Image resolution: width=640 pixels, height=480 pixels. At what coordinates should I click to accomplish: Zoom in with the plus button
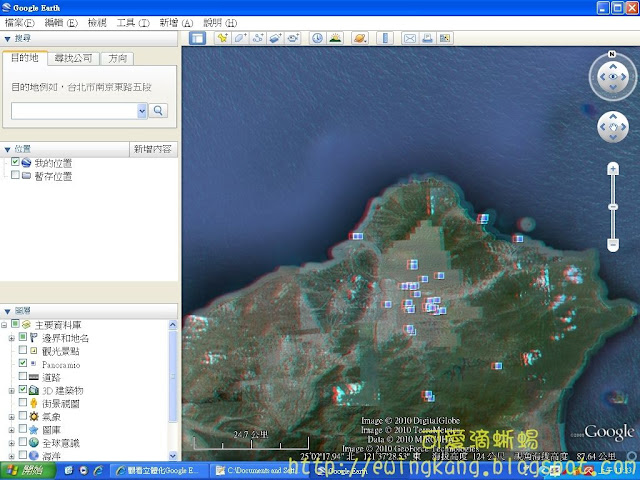(x=613, y=169)
